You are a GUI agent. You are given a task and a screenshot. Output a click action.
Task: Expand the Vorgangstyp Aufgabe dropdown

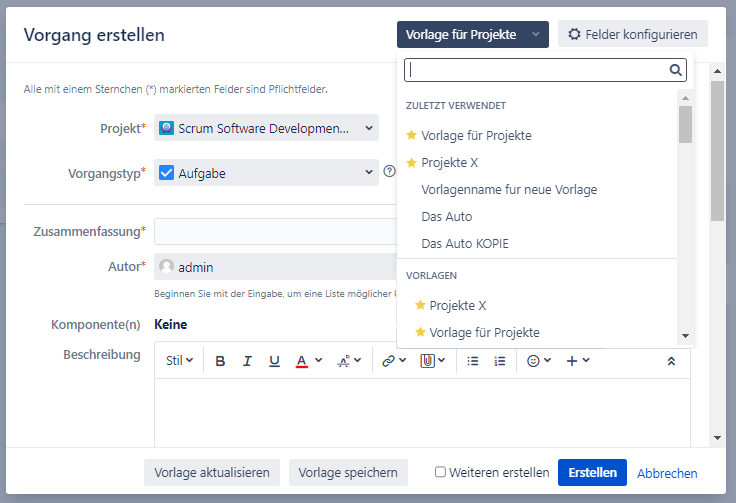click(266, 173)
